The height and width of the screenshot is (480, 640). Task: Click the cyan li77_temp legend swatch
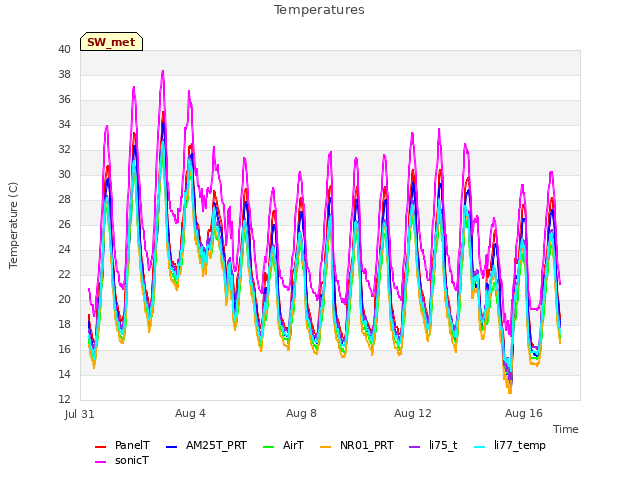tap(480, 447)
